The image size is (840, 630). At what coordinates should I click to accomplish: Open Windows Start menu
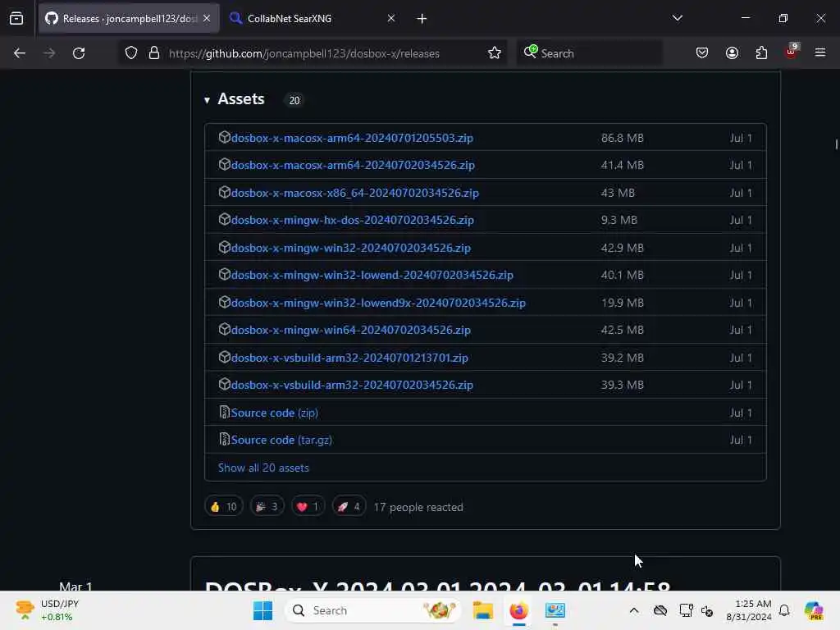pyautogui.click(x=262, y=610)
